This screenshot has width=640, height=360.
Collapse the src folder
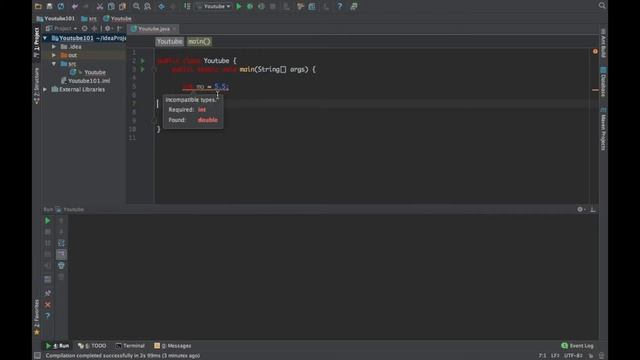[x=54, y=64]
